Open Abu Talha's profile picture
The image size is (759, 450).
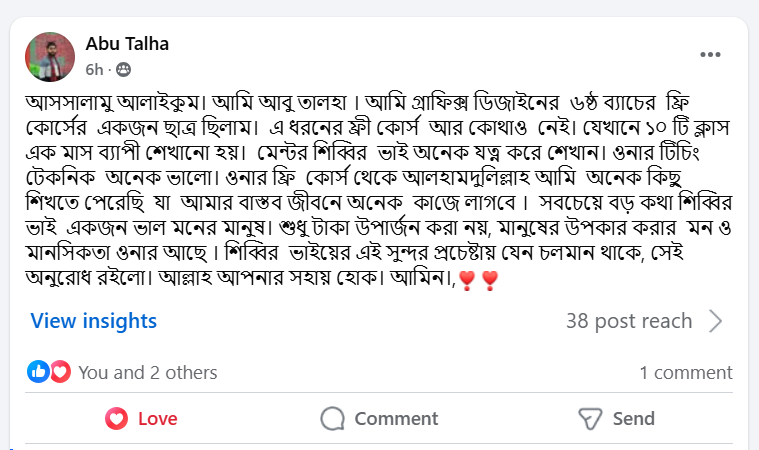pos(50,56)
